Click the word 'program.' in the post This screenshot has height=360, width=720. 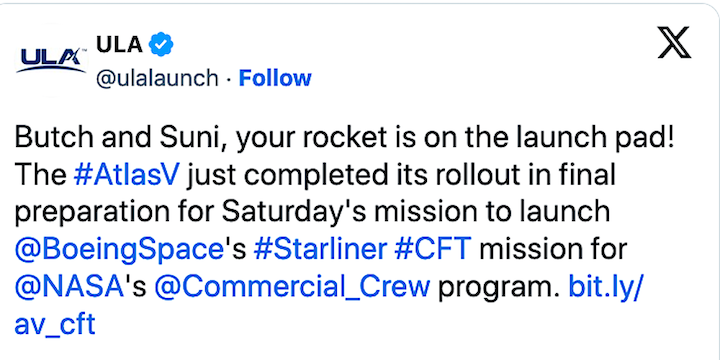click(x=499, y=288)
